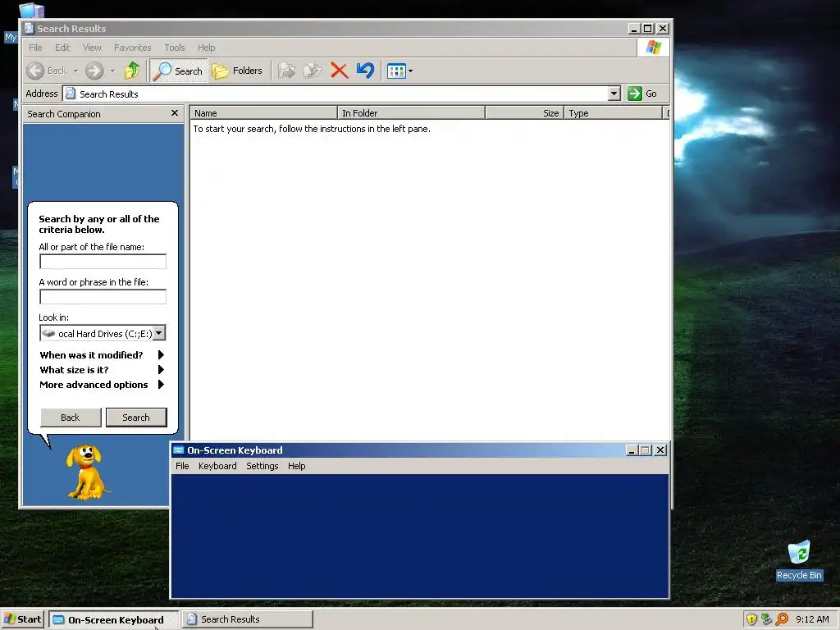Select the Recycle Bin desktop icon
This screenshot has width=840, height=630.
point(799,560)
